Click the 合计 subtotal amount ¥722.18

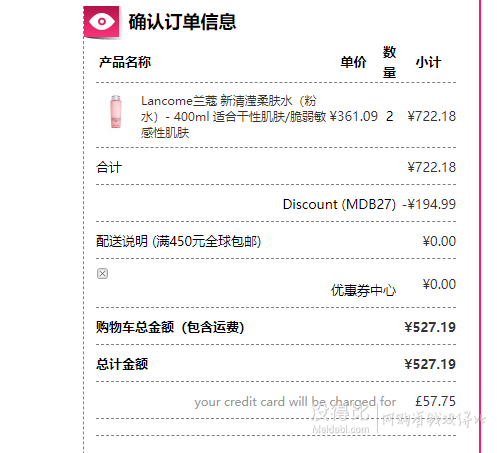pyautogui.click(x=432, y=167)
